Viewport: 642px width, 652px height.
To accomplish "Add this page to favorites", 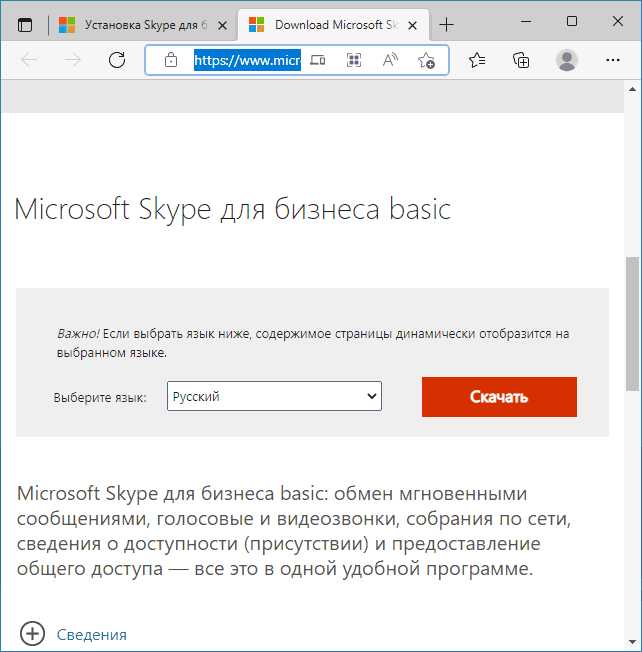I will (x=426, y=60).
